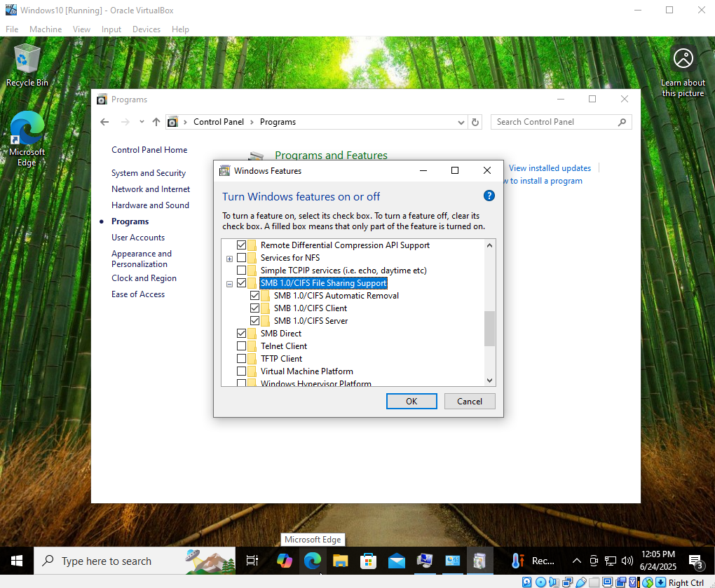Click the VirtualBox optical disk status icon

(541, 582)
